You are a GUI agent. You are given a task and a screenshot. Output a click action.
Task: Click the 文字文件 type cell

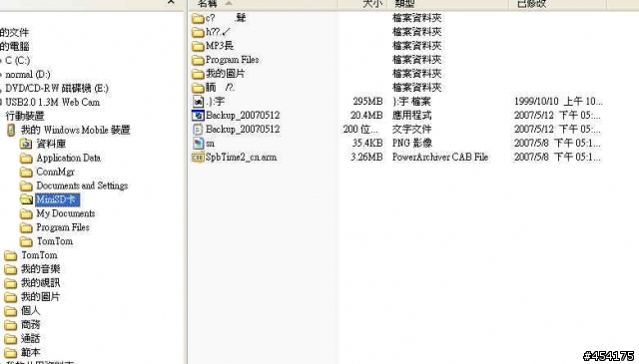pos(411,129)
